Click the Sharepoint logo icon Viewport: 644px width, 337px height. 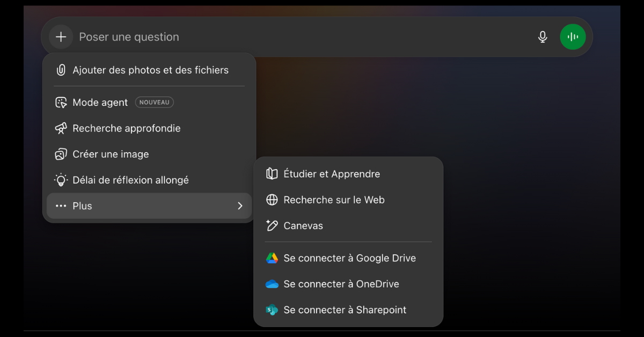pos(272,310)
